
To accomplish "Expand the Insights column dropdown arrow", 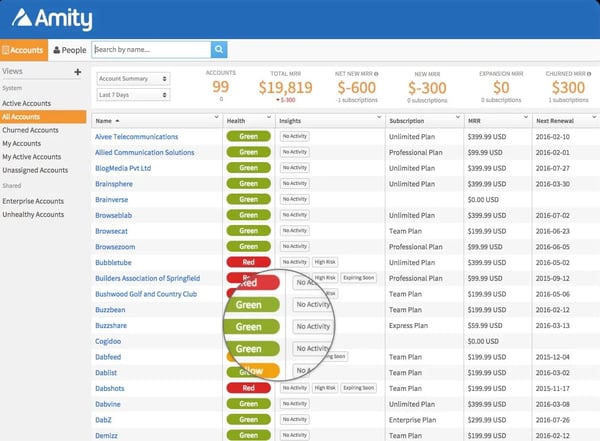I will 378,119.
